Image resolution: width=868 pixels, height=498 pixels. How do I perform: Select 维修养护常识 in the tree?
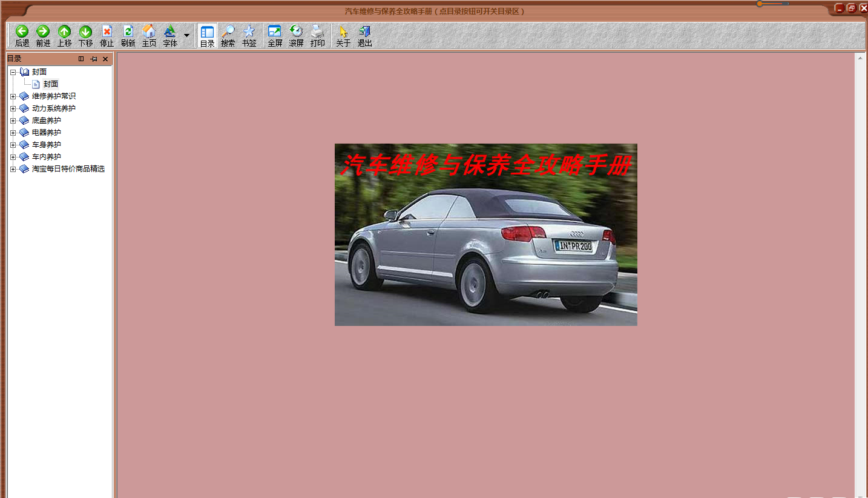point(54,96)
